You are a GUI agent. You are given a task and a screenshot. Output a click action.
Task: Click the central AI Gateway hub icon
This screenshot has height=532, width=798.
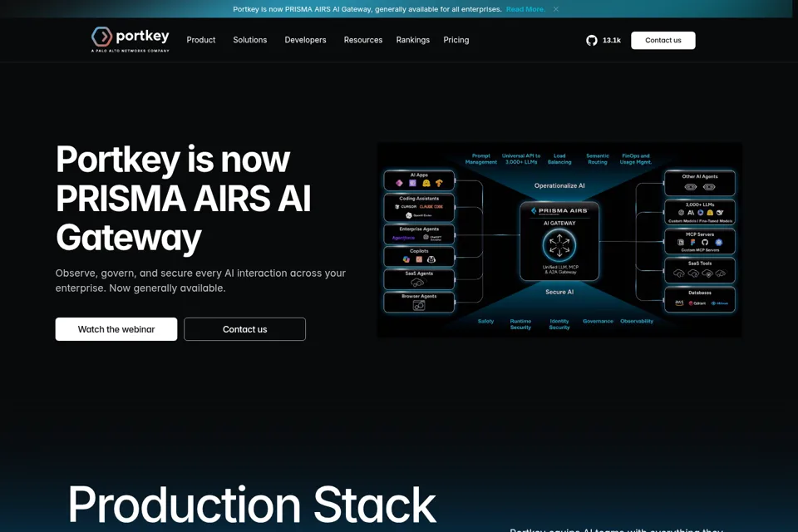[x=559, y=245]
